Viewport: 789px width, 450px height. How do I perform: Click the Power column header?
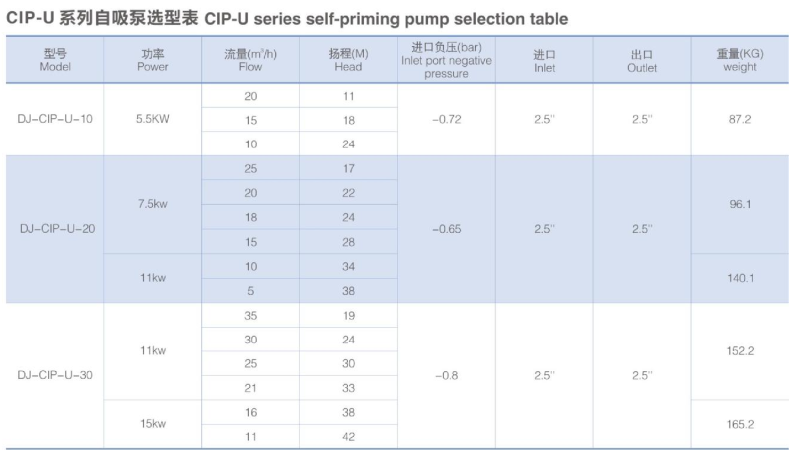[152, 60]
